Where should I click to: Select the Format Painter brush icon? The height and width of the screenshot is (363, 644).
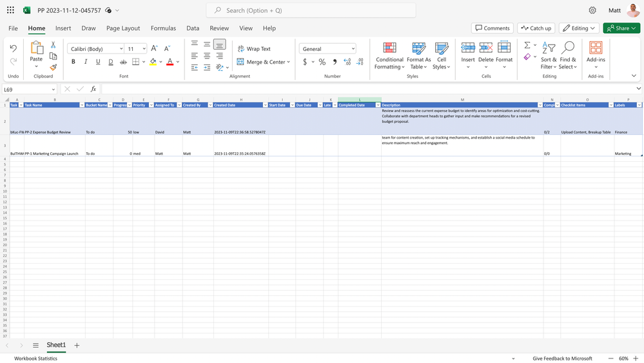click(53, 67)
